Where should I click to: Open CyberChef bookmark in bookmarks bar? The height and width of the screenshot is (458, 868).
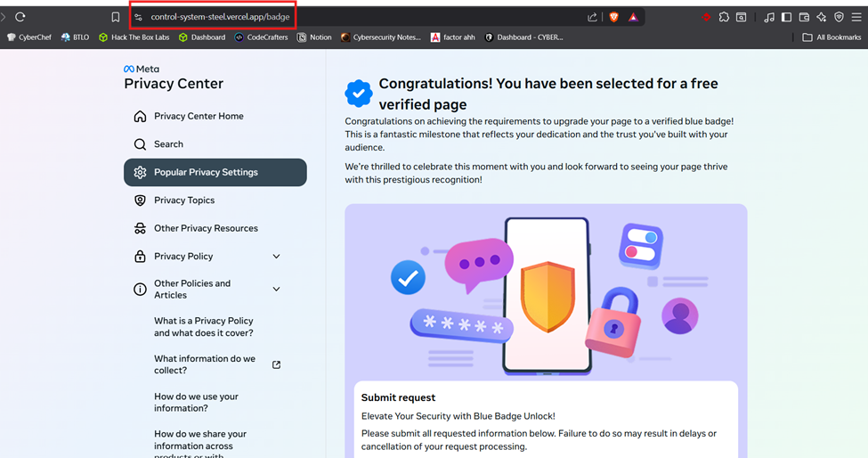coord(29,37)
